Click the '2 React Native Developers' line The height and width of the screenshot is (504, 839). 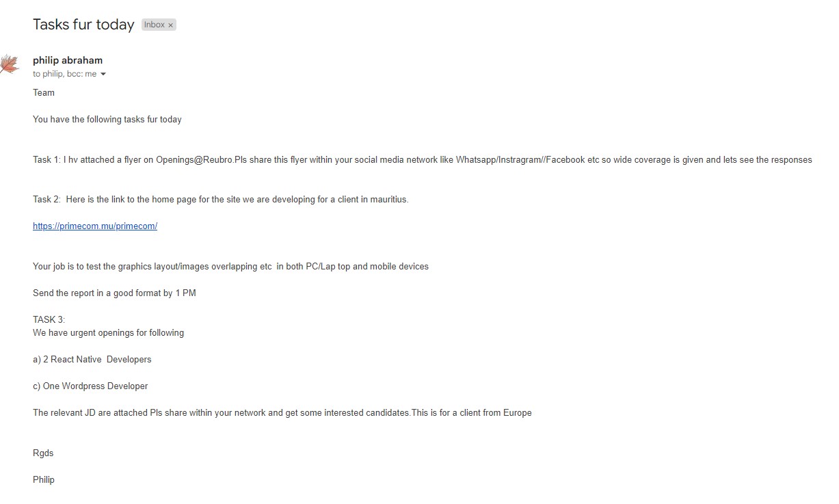click(92, 359)
